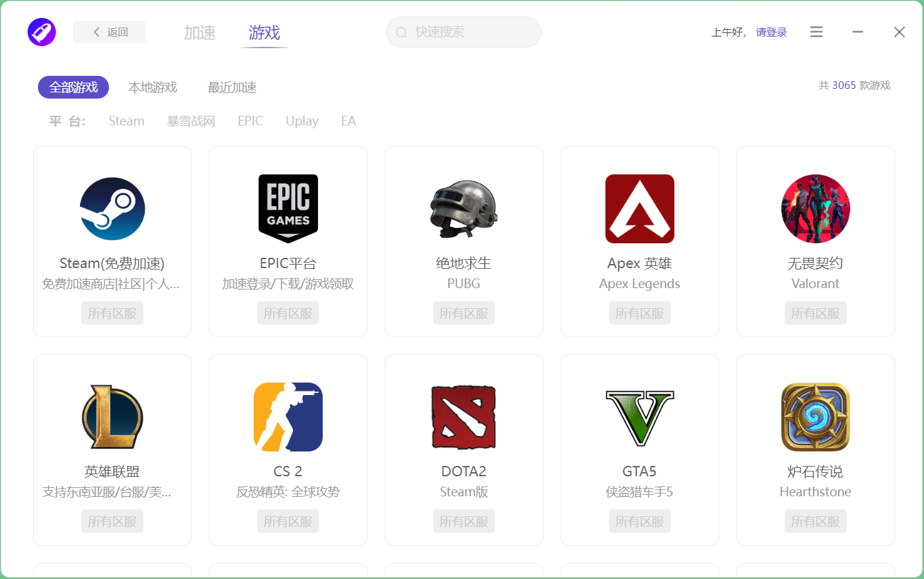Viewport: 924px width, 579px height.
Task: Click the 绝地求生 title text
Action: tap(464, 263)
